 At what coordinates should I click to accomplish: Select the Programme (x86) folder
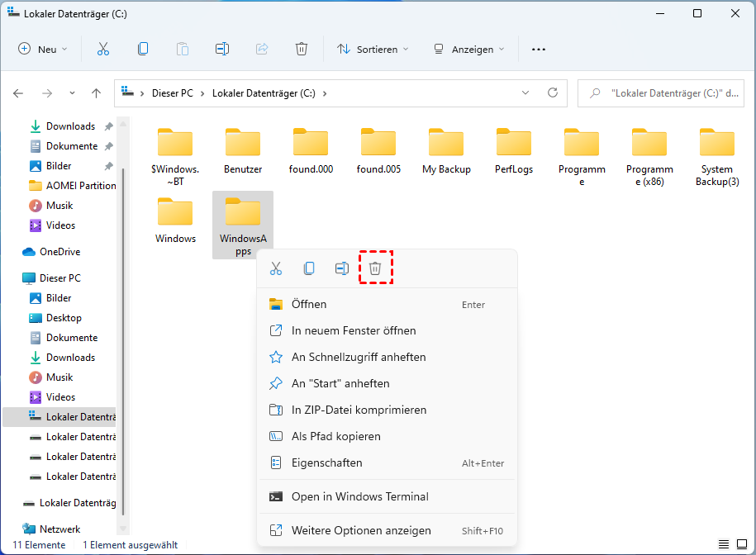pyautogui.click(x=649, y=157)
